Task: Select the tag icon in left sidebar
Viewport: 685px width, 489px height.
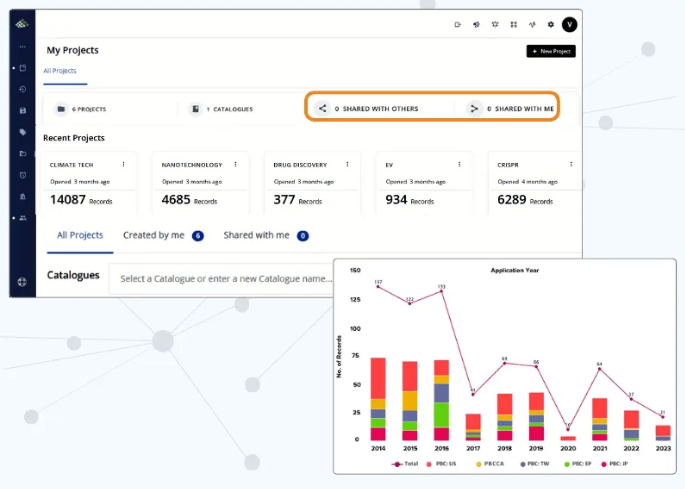Action: point(22,132)
